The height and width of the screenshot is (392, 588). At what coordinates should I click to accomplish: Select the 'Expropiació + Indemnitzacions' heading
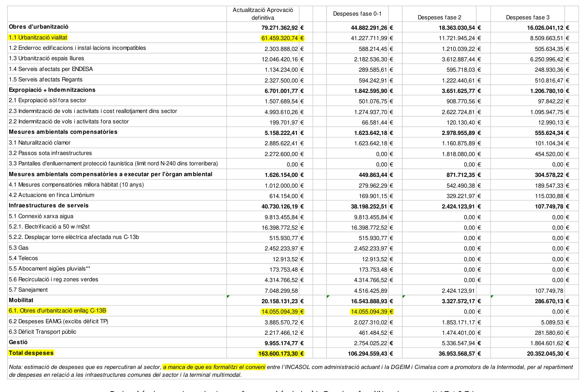coord(52,90)
